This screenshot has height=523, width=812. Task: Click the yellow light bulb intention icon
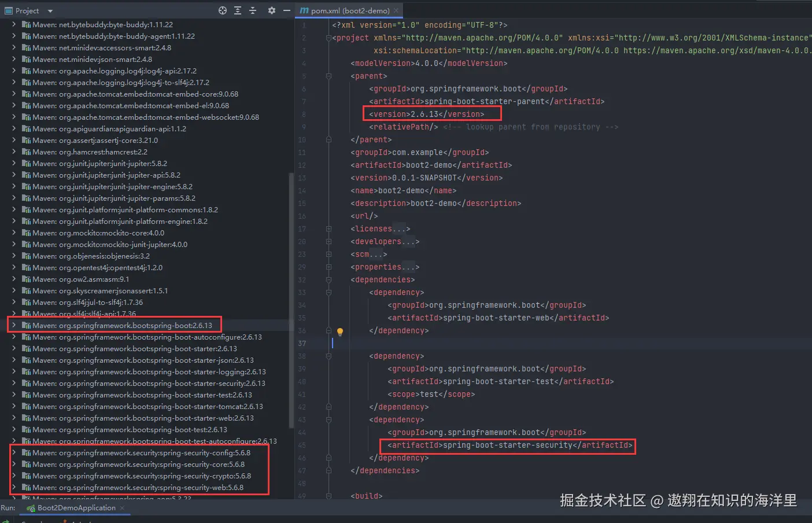tap(340, 332)
